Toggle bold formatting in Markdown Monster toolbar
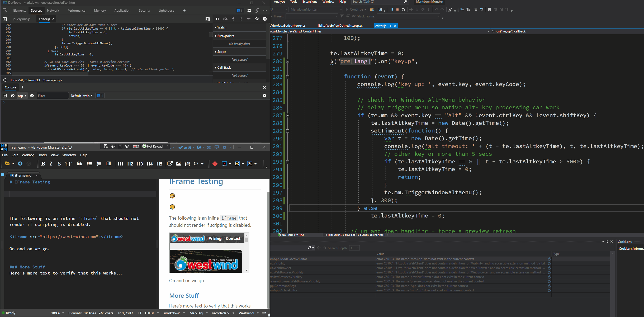Image resolution: width=644 pixels, height=317 pixels. tap(44, 164)
